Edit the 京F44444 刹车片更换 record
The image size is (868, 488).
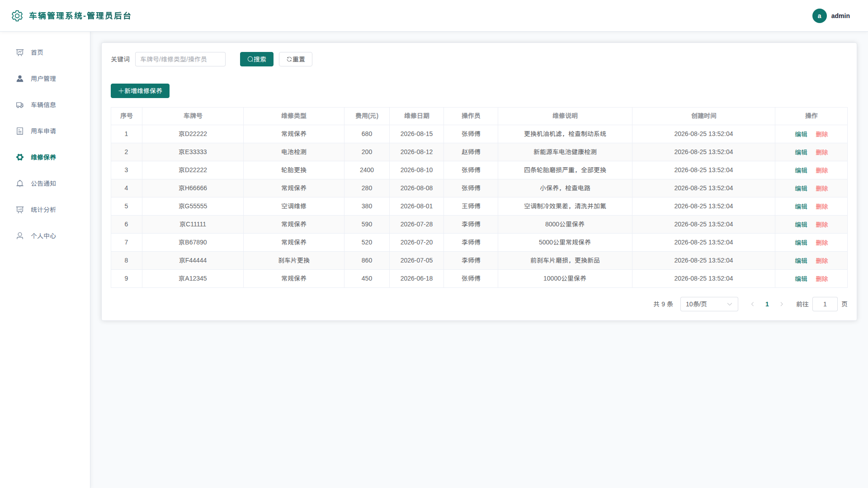(x=801, y=261)
